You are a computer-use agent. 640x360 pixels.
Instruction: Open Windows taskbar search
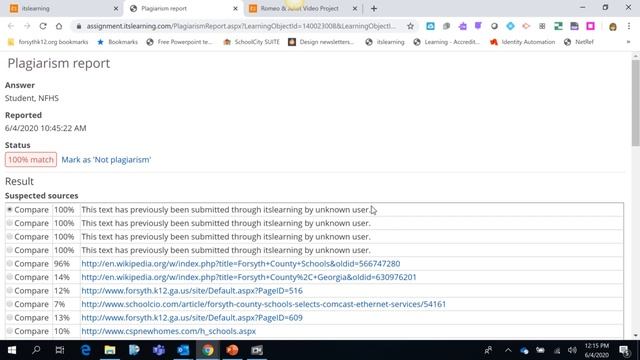[36, 350]
